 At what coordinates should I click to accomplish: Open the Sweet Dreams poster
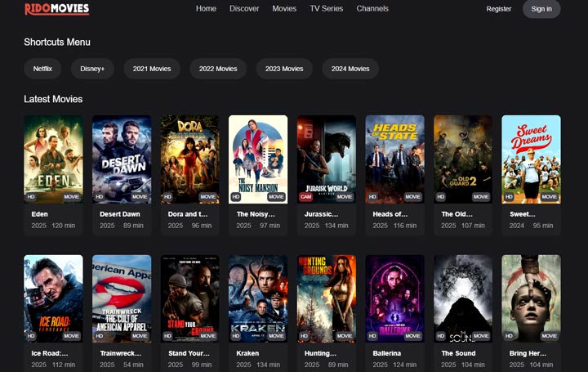(x=532, y=159)
